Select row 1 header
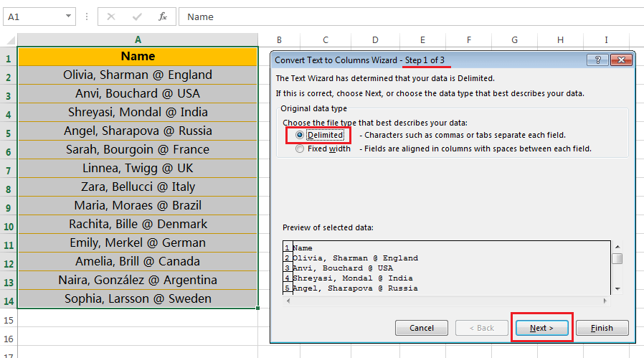 pos(8,58)
